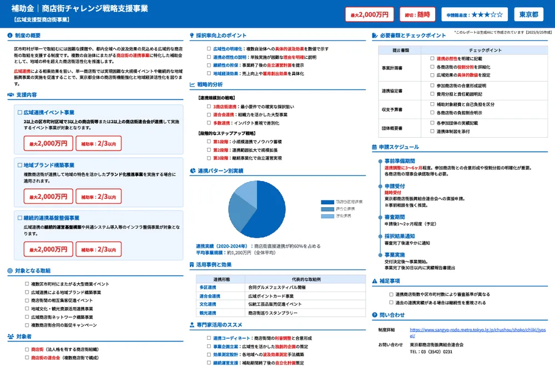Click the person icon beside 専門家活用のススメ
The width and height of the screenshot is (555, 392).
pyautogui.click(x=191, y=324)
